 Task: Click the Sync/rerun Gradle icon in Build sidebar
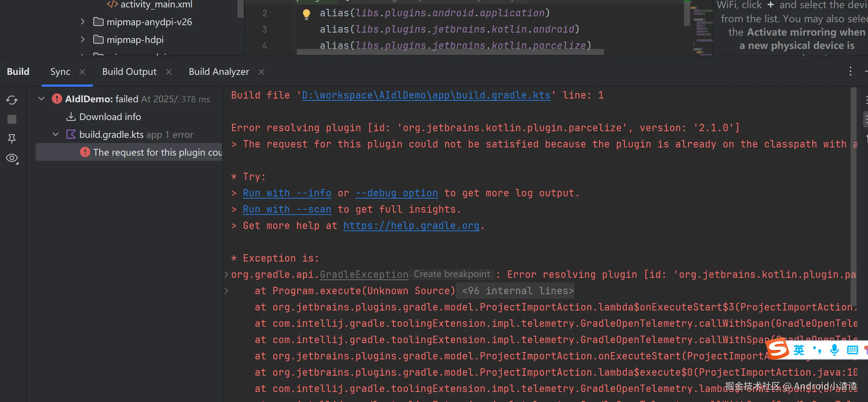click(12, 100)
